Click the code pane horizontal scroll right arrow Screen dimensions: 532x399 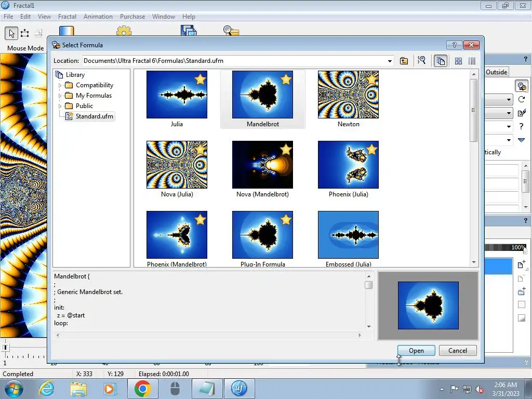pyautogui.click(x=360, y=335)
